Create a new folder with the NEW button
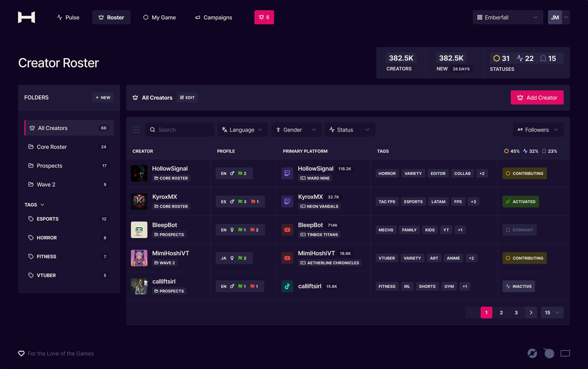Screen dimensions: 588x369 [x=103, y=98]
